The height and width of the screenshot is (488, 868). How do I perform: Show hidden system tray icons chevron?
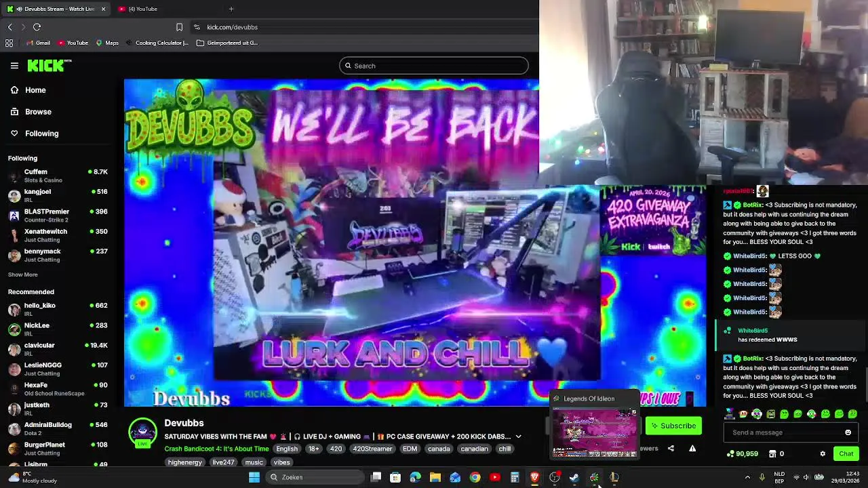[x=747, y=477]
